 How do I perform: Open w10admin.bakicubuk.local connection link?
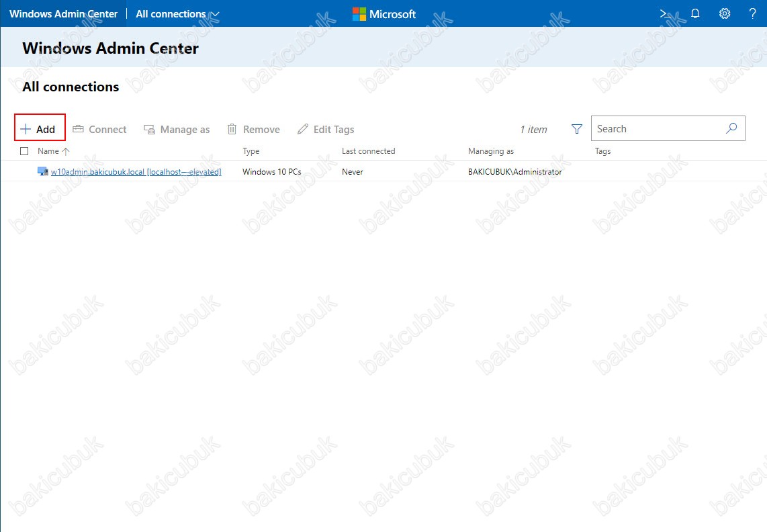point(136,172)
